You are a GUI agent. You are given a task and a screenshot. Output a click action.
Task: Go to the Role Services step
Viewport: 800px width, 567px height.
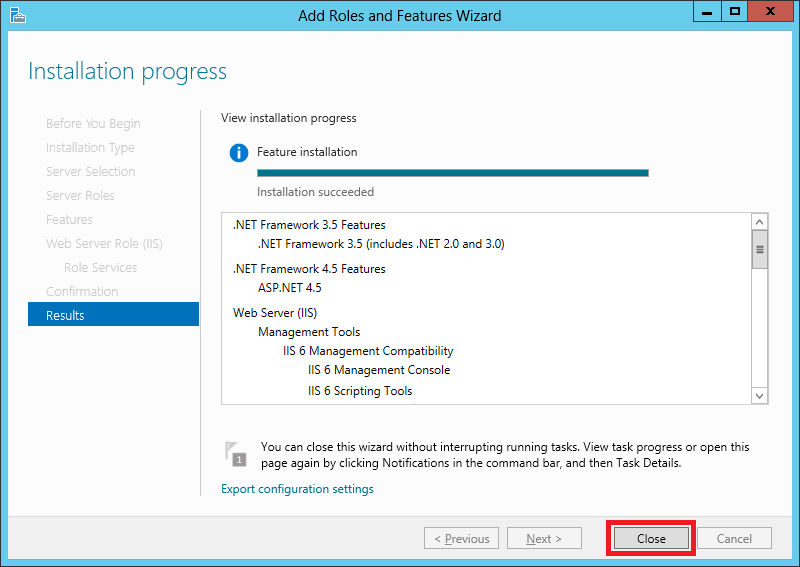[x=101, y=267]
